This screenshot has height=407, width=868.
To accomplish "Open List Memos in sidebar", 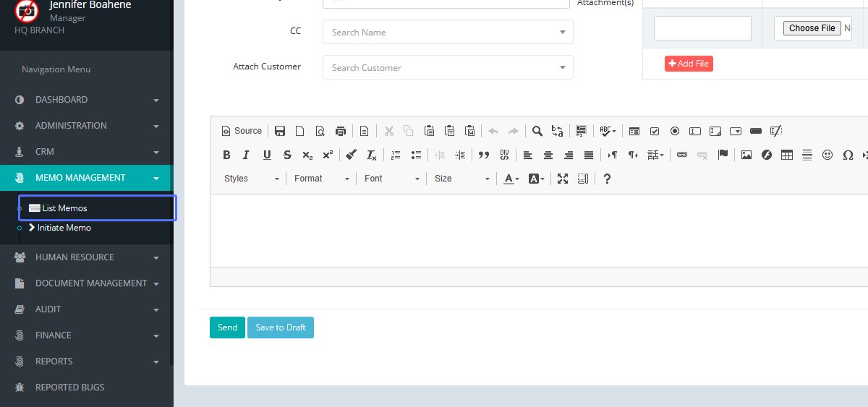I will coord(64,208).
